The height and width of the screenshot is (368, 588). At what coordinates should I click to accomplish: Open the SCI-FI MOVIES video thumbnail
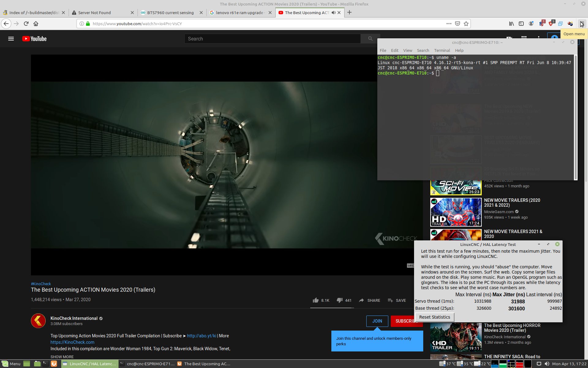pyautogui.click(x=456, y=188)
